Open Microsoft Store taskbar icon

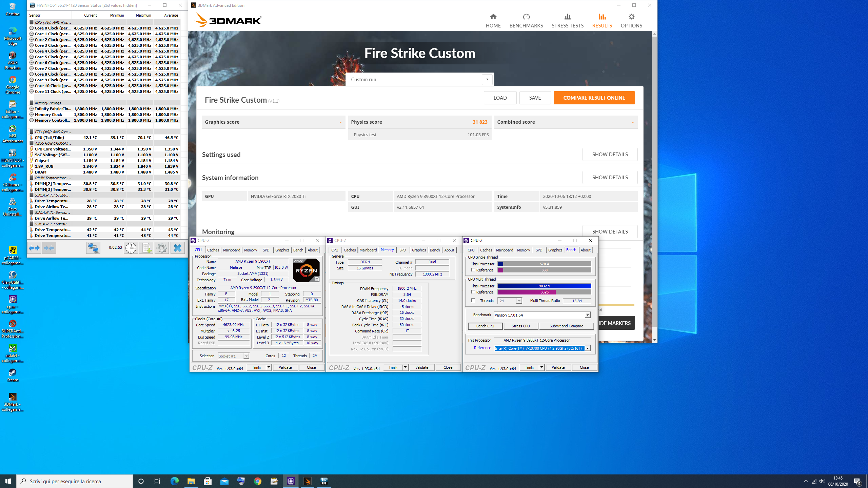pyautogui.click(x=208, y=481)
